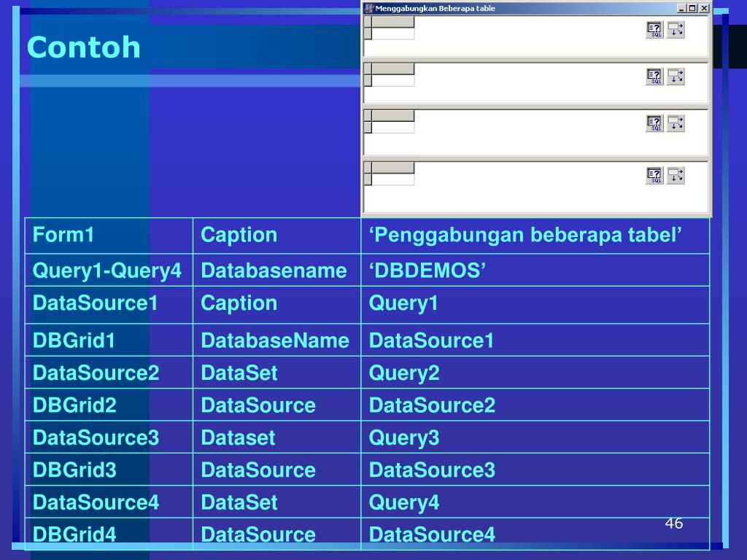Click 'Dataset' in the DataSource3 row
The image size is (747, 560).
(x=276, y=437)
